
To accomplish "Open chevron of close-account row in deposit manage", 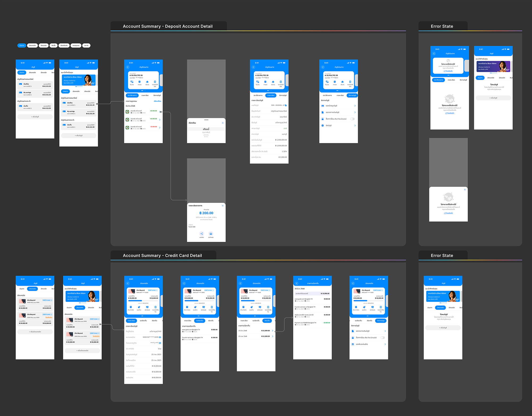I will [x=355, y=126].
